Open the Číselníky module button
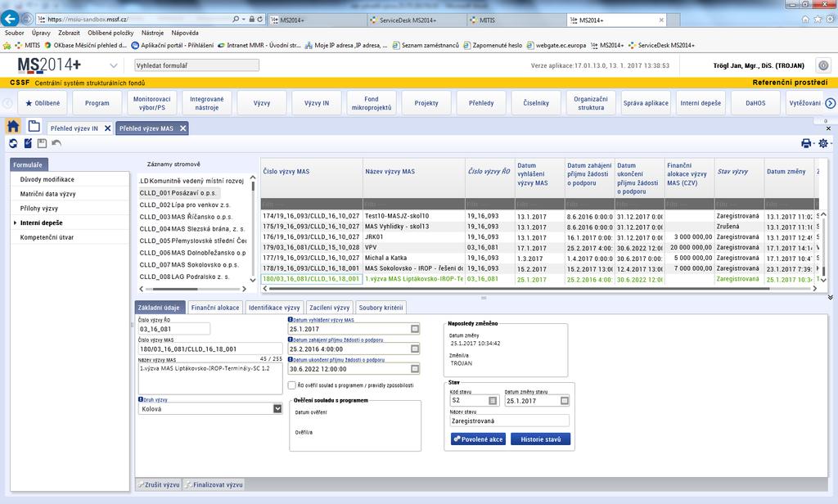This screenshot has height=504, width=838. click(x=536, y=103)
